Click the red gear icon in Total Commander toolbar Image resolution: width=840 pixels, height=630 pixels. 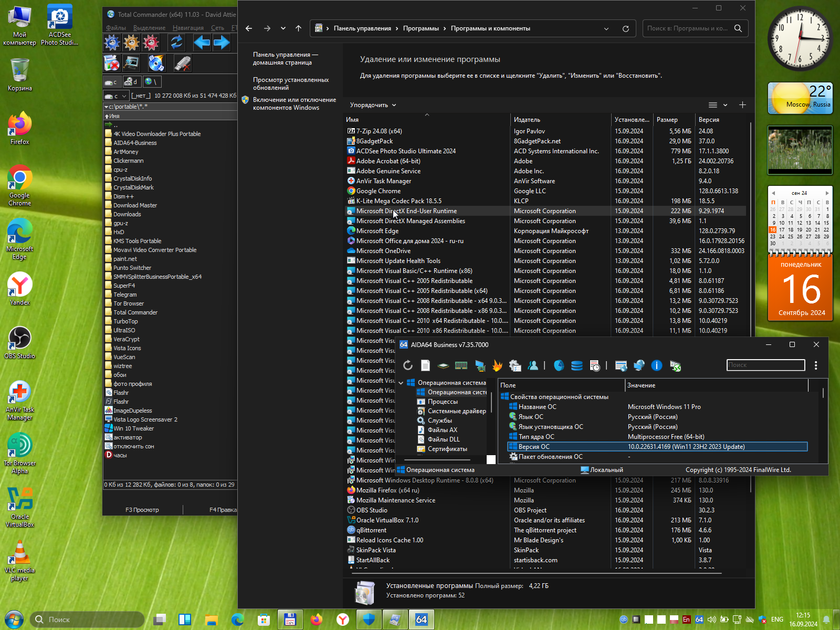(x=151, y=43)
